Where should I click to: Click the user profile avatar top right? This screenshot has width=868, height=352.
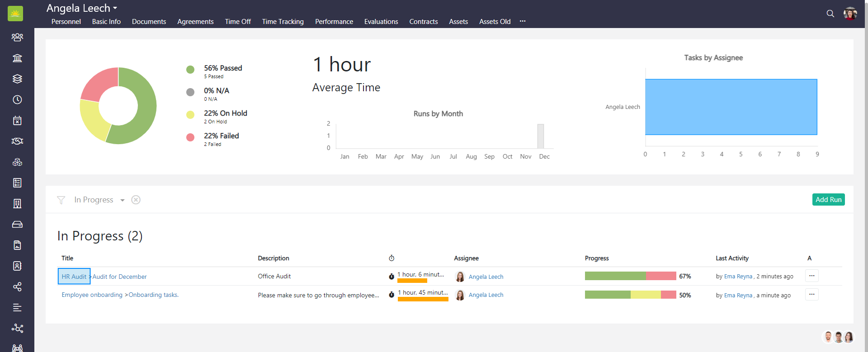(x=850, y=14)
